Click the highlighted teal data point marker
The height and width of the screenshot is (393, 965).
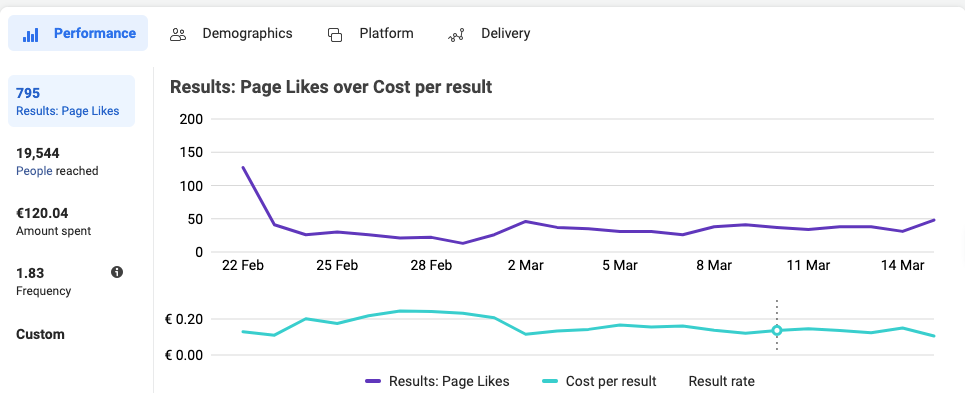tap(777, 330)
